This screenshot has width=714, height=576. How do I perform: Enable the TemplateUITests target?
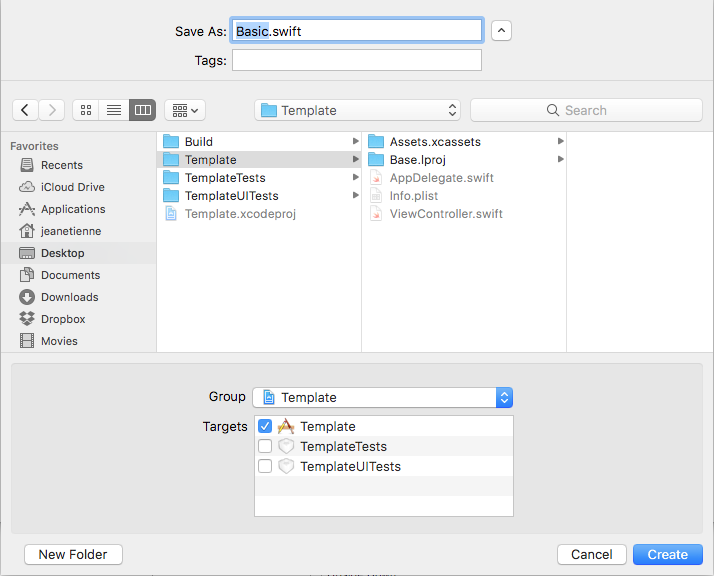[x=265, y=466]
